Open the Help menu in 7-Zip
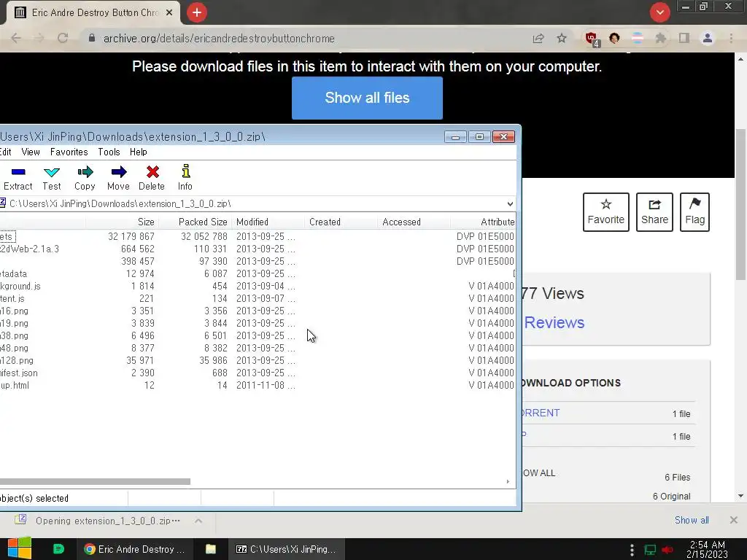The height and width of the screenshot is (560, 747). click(138, 152)
